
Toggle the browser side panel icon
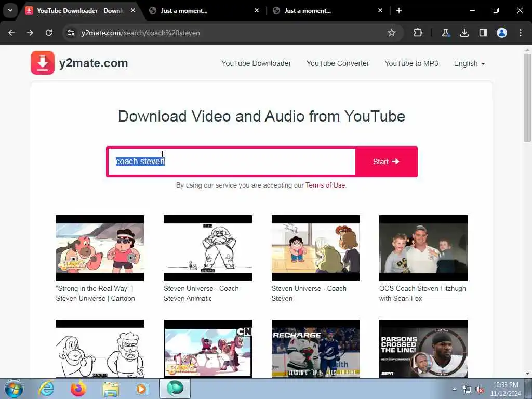483,33
